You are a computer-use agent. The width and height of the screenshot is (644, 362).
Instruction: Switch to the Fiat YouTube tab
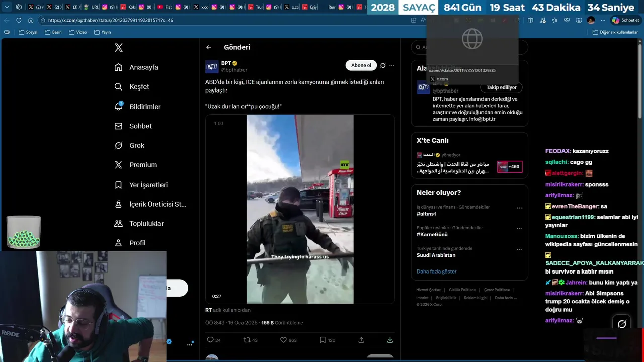pos(164,7)
